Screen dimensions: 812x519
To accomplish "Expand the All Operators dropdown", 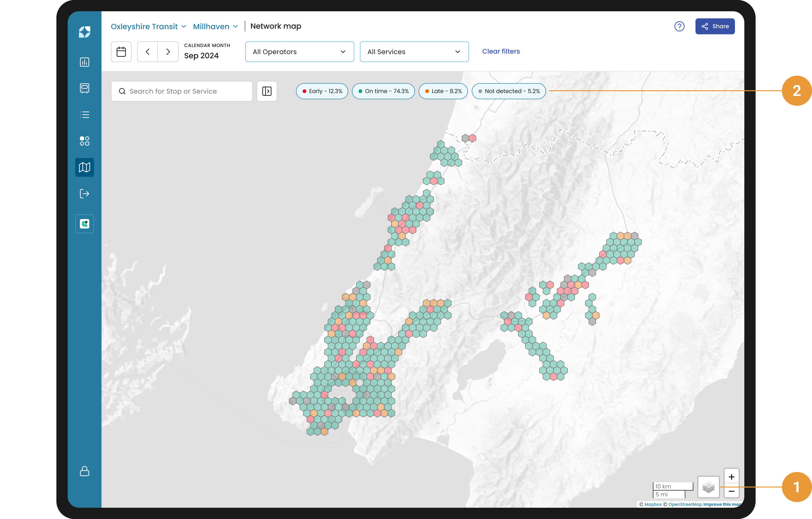I will coord(299,52).
